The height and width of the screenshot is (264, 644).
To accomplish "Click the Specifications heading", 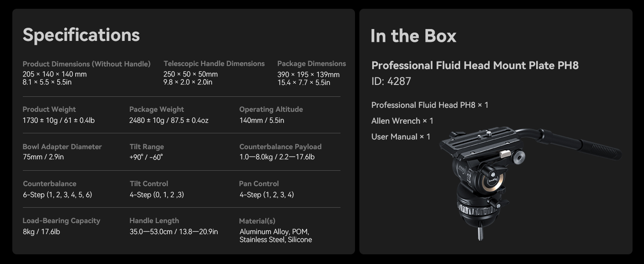I will click(81, 35).
